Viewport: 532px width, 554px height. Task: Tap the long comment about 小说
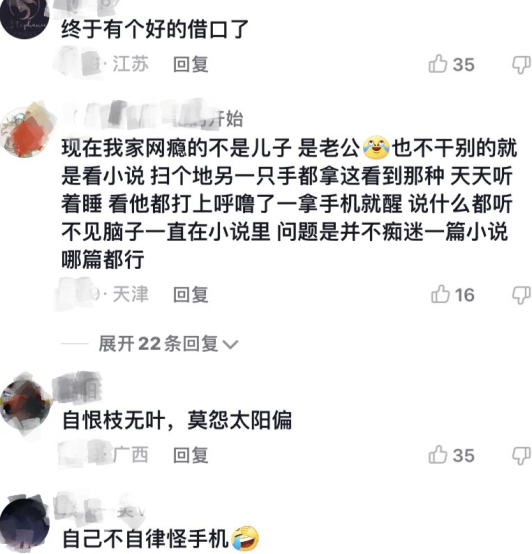(x=289, y=204)
